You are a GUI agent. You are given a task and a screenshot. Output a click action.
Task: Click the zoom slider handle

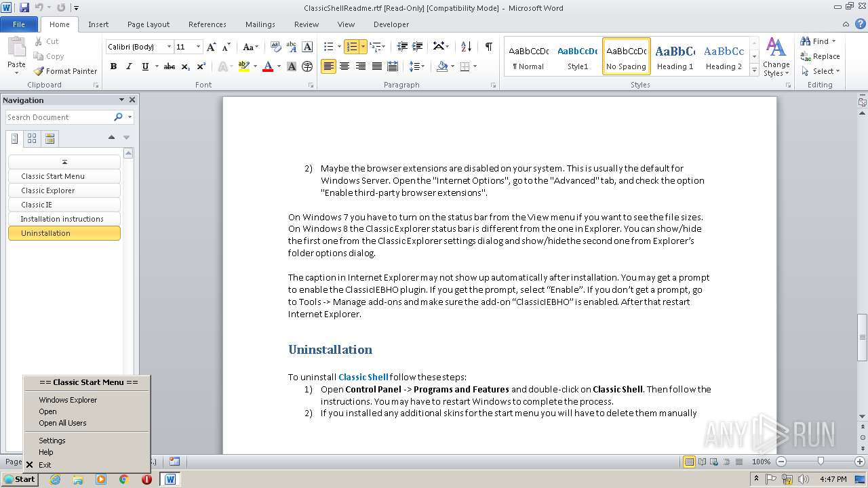pos(821,462)
